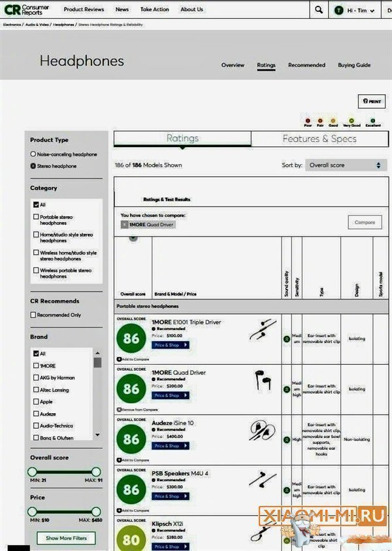Click the Very Good rating legend icon
Image resolution: width=392 pixels, height=551 pixels.
[351, 121]
